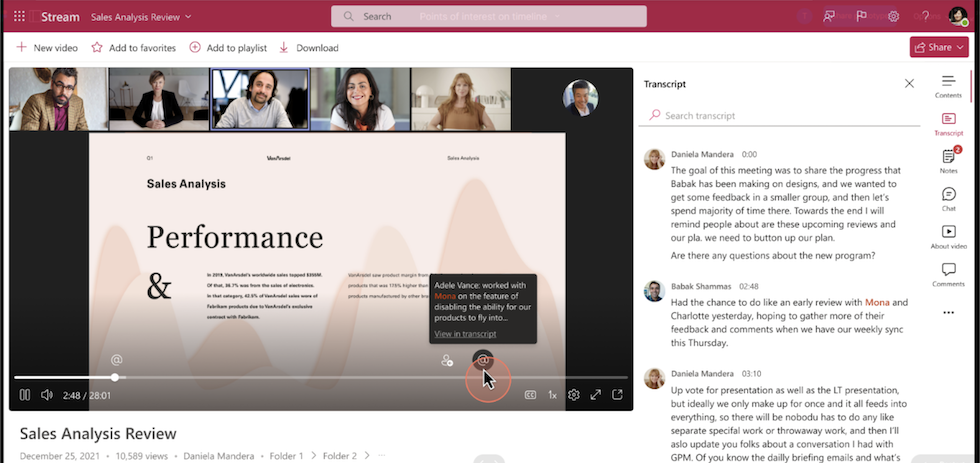Viewport: 980px width, 463px height.
Task: Click the person-added timeline marker
Action: (x=446, y=360)
